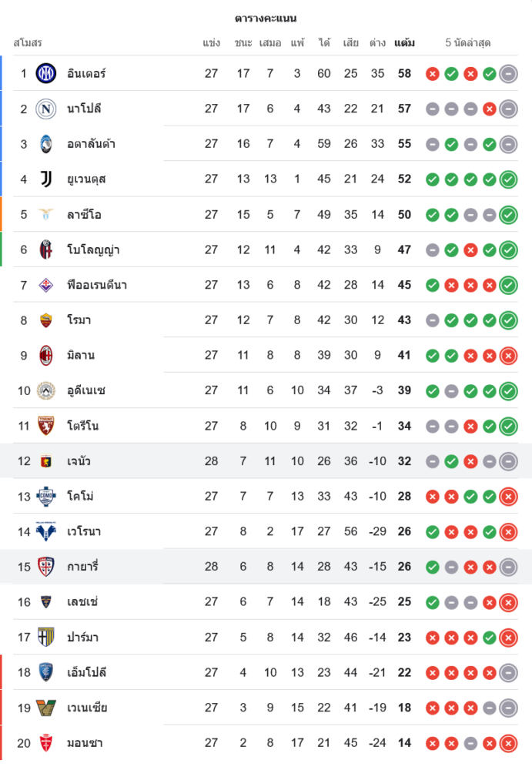The width and height of the screenshot is (532, 770).
Task: Open the โบโลญญ่า team link
Action: tap(93, 249)
